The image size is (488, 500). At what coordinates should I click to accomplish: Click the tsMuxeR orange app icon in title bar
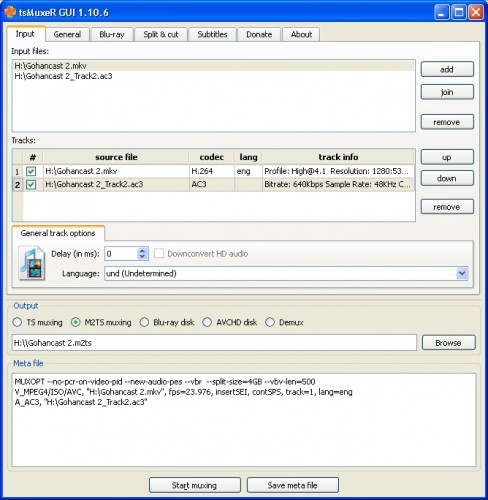pos(10,12)
